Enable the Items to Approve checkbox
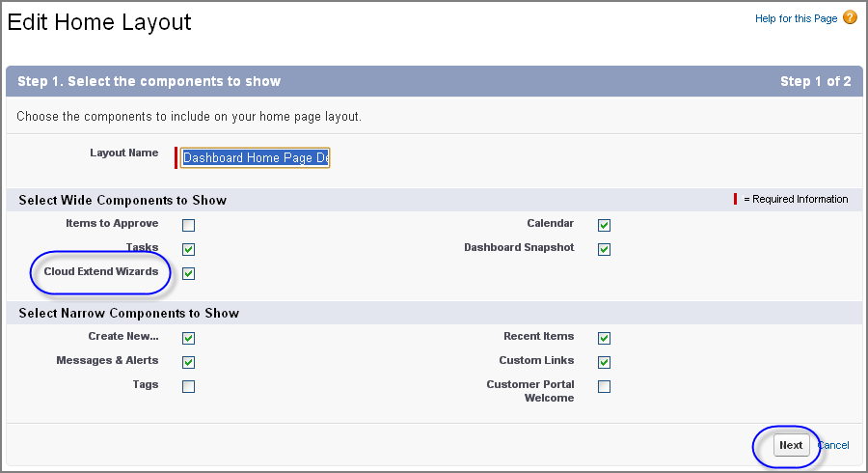This screenshot has width=868, height=473. point(189,226)
